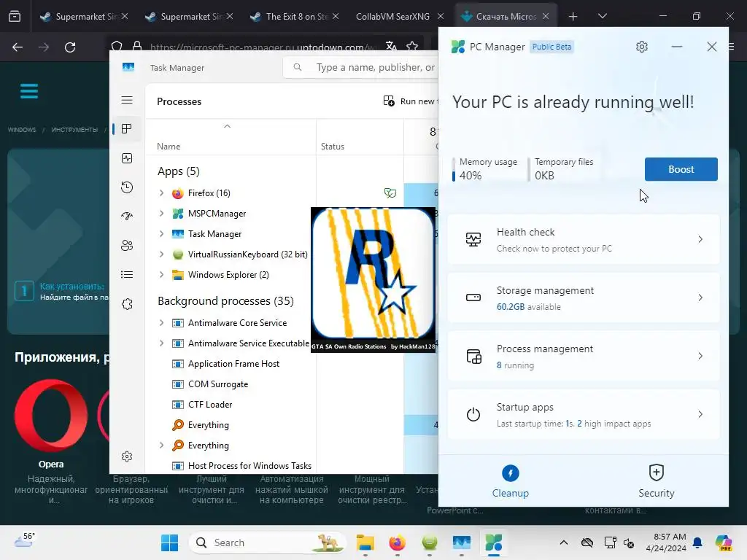Reload the Firefox page
Image resolution: width=747 pixels, height=560 pixels.
pos(70,47)
